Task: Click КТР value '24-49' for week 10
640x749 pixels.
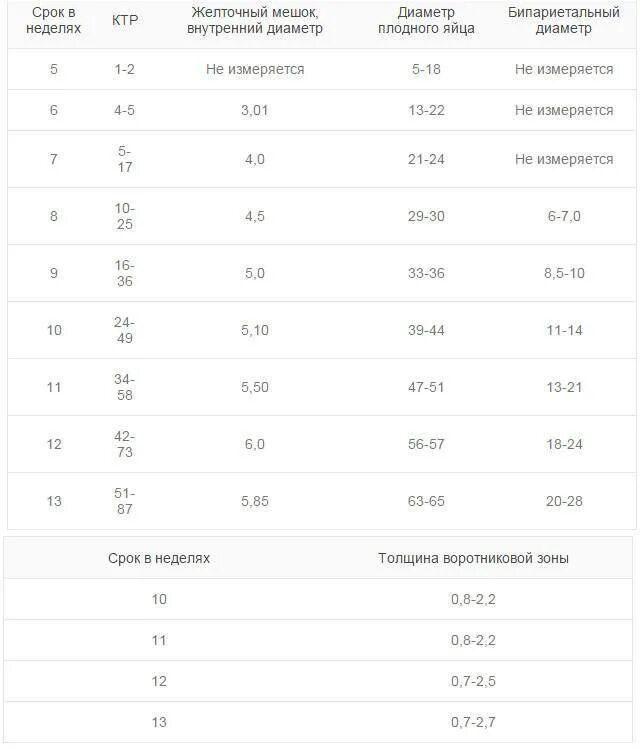Action: tap(124, 330)
